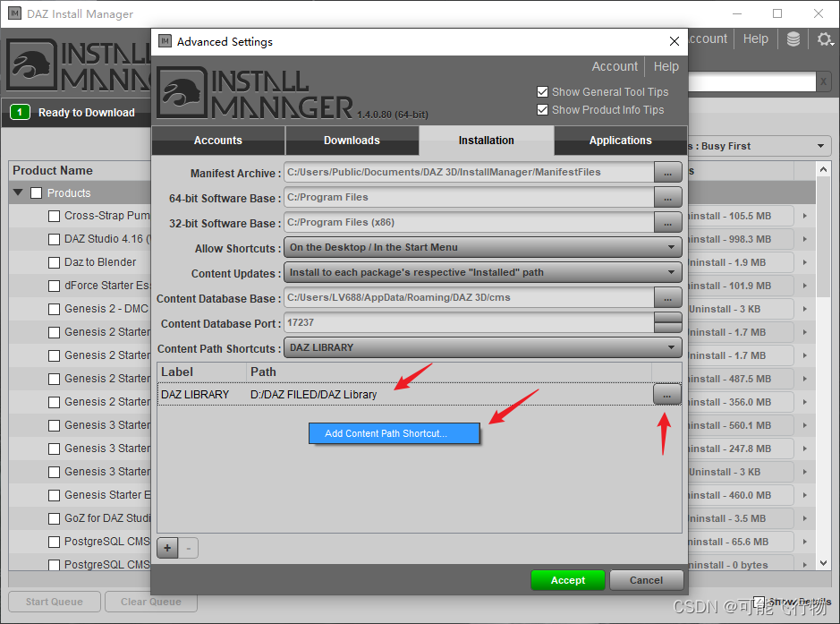Open the Ready to Download tab
This screenshot has height=624, width=840.
[x=78, y=113]
